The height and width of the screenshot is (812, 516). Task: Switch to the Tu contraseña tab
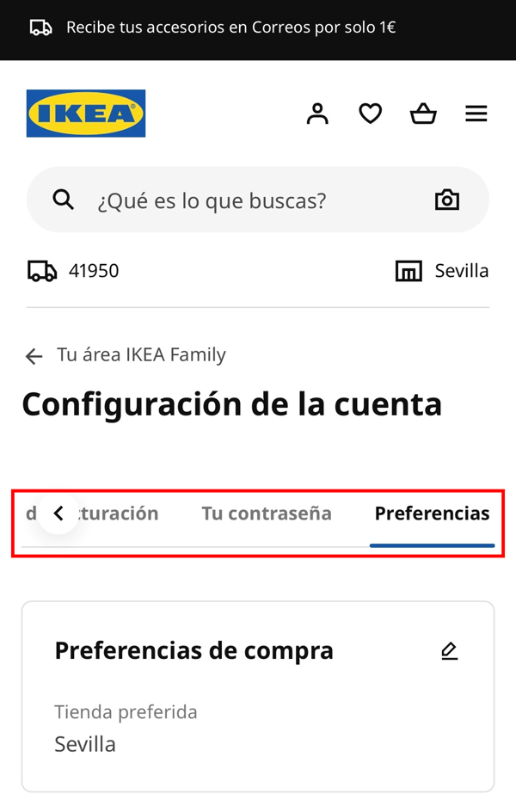click(x=267, y=514)
